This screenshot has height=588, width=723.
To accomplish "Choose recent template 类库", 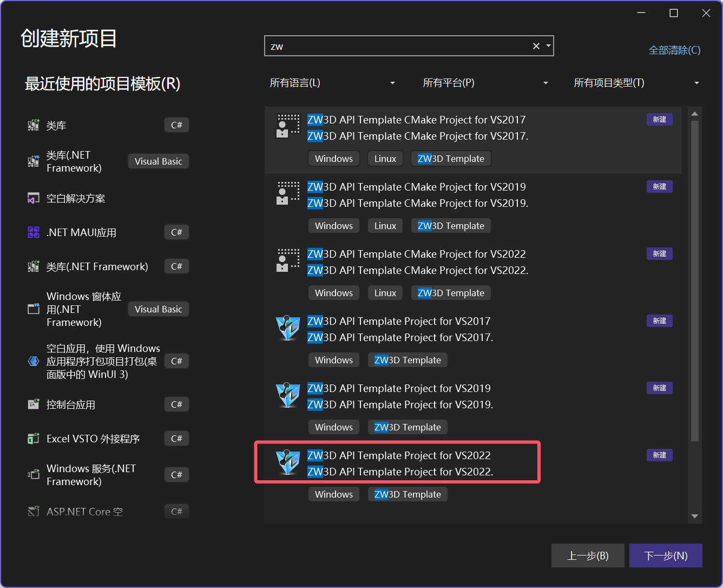I will coord(108,125).
